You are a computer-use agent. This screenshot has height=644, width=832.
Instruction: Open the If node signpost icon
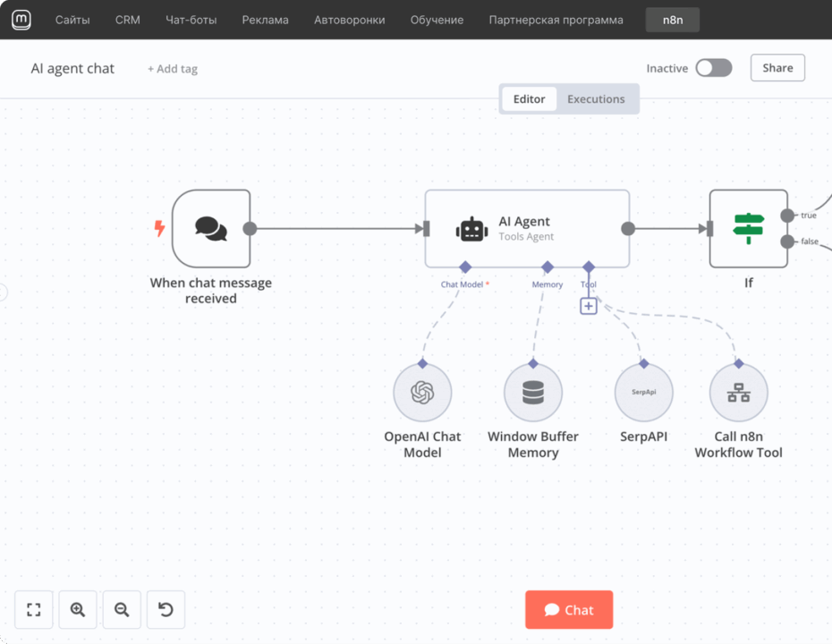tap(748, 229)
